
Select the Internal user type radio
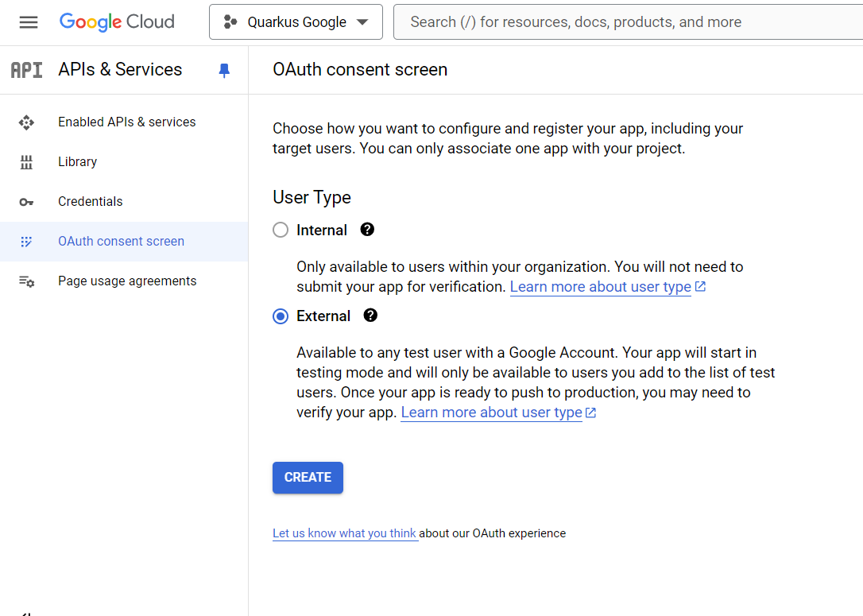281,230
